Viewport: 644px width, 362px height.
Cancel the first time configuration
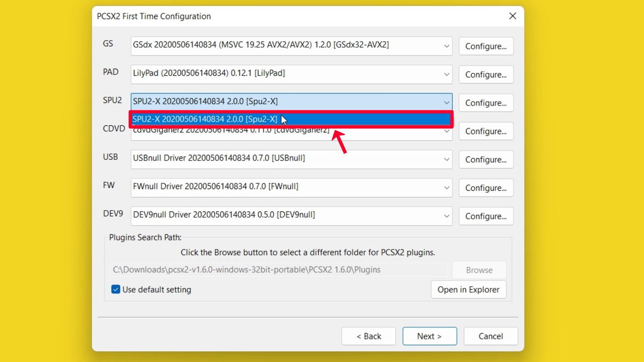click(x=491, y=336)
